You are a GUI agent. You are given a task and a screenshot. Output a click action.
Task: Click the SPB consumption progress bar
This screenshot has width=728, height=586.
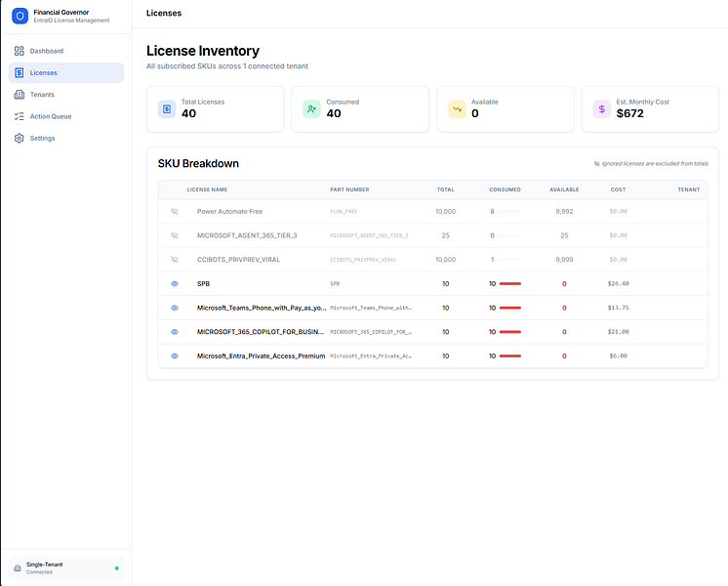tap(510, 283)
